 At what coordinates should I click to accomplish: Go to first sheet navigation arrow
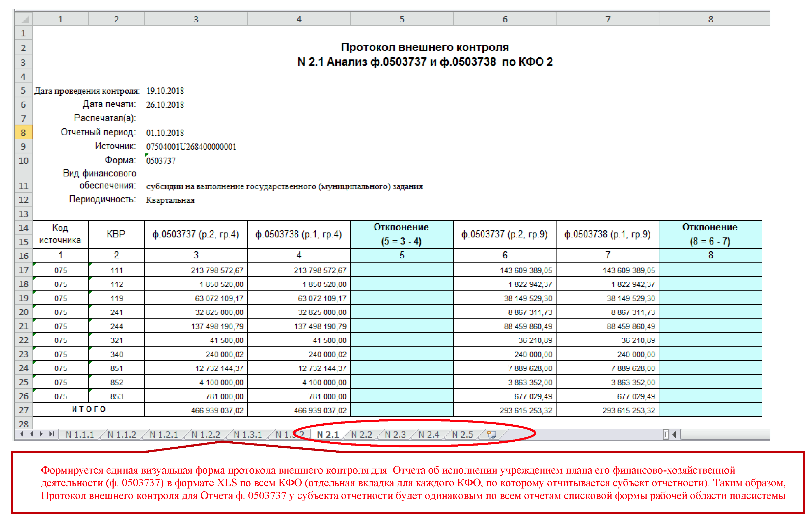[21, 434]
